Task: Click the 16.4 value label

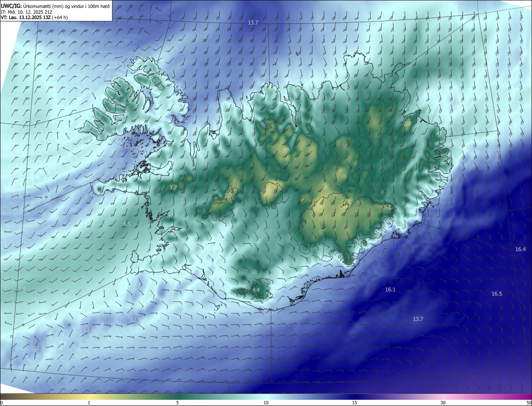Action: (520, 249)
